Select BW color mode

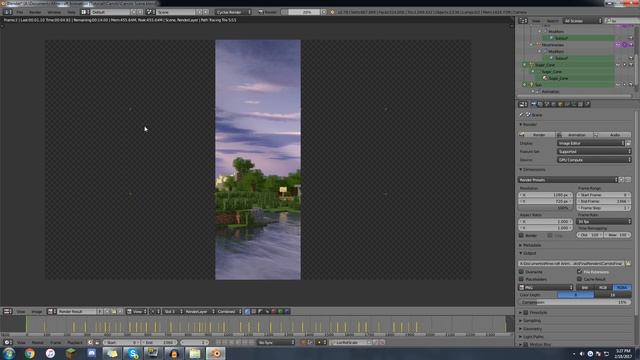point(584,288)
